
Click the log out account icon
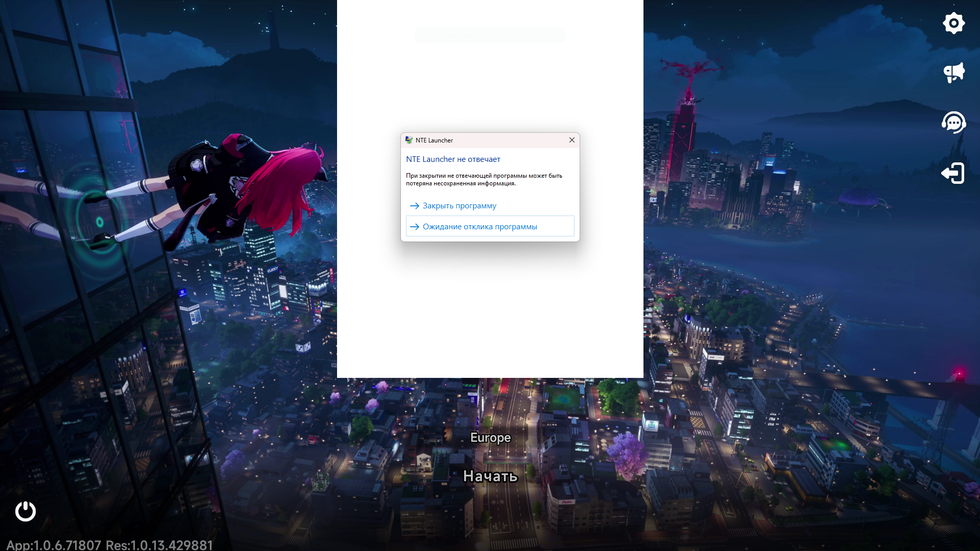953,173
